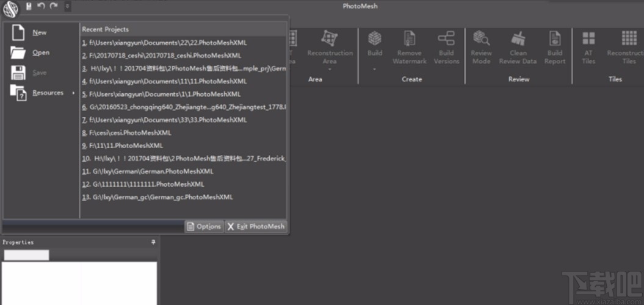Open recent project 33.PhotoMeshXML
Image resolution: width=644 pixels, height=305 pixels.
[183, 120]
